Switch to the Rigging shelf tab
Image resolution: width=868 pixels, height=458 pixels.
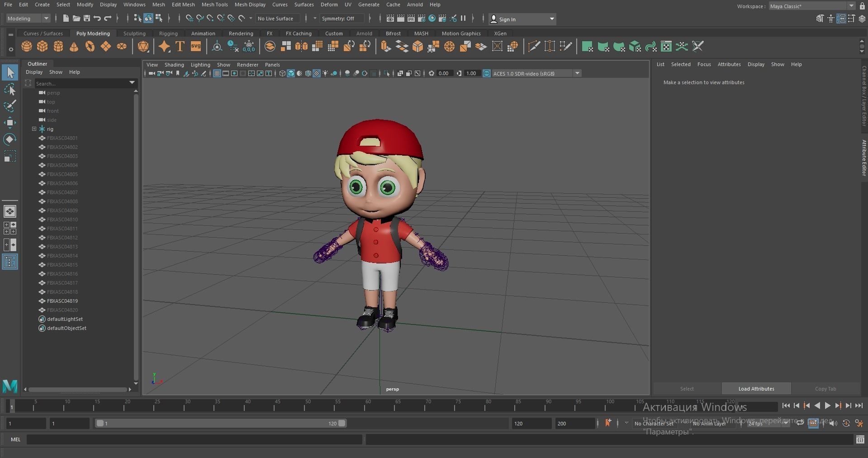click(x=168, y=33)
